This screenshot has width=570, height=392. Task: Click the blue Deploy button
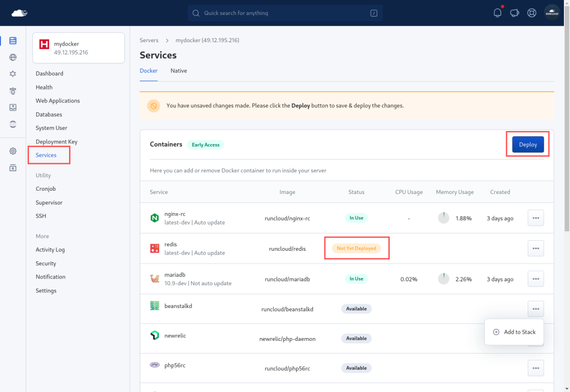click(x=528, y=145)
